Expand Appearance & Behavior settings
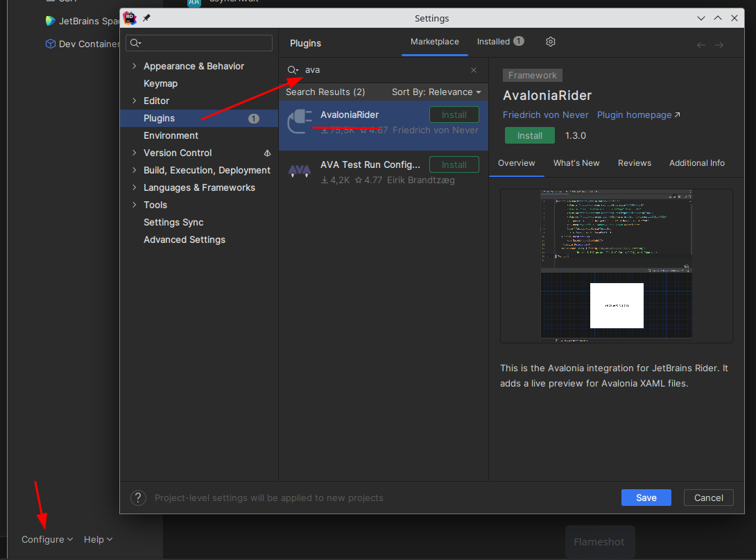The image size is (756, 560). pos(134,66)
